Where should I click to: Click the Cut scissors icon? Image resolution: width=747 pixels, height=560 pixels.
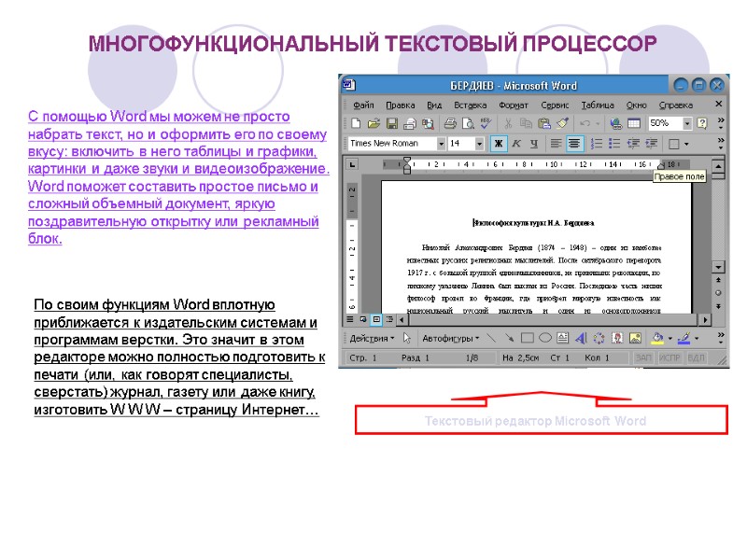pos(508,124)
